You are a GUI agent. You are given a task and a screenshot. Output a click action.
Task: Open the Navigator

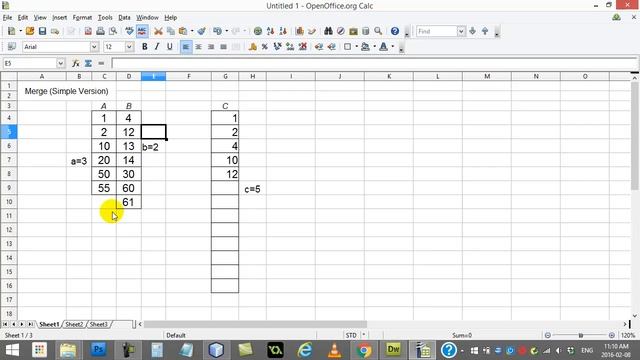[341, 31]
